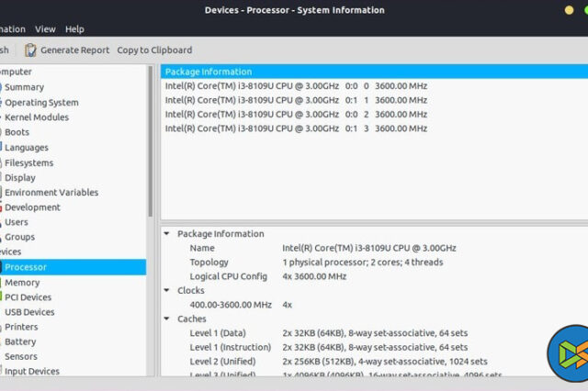Collapse the Caches section

point(166,319)
